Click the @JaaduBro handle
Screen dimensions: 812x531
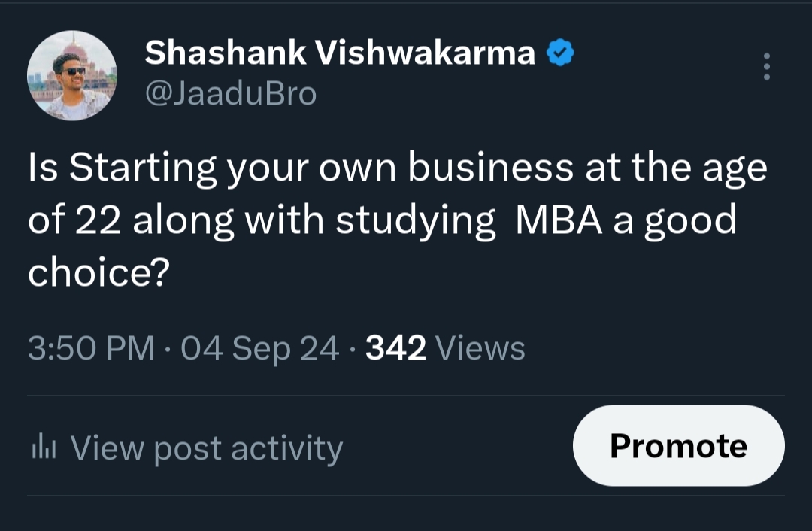230,94
